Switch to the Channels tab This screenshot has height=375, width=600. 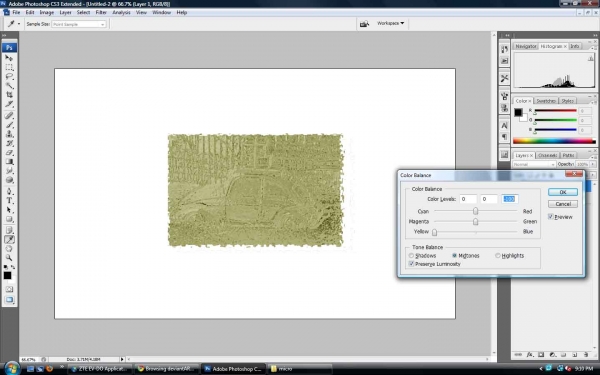pyautogui.click(x=547, y=155)
